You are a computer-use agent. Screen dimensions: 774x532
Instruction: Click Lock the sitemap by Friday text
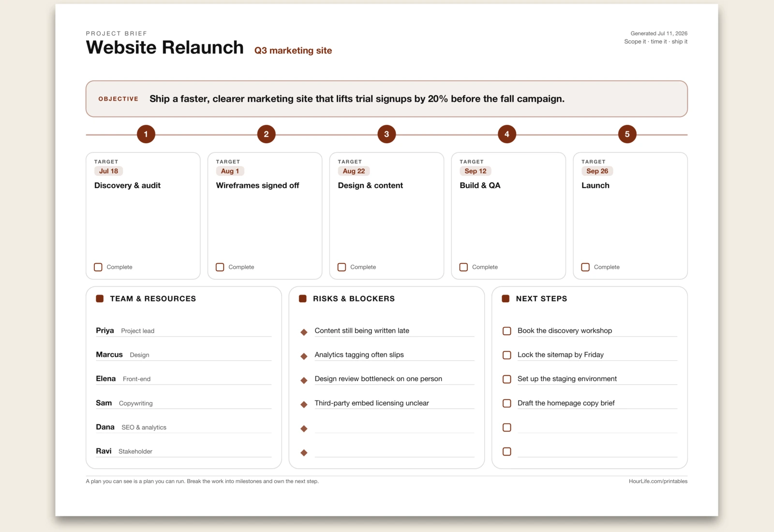click(x=561, y=355)
